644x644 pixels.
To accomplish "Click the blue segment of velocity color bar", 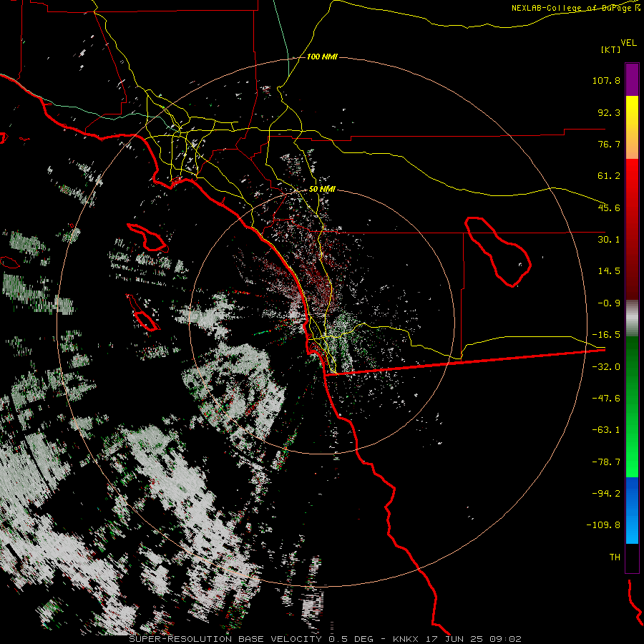I will pyautogui.click(x=632, y=510).
